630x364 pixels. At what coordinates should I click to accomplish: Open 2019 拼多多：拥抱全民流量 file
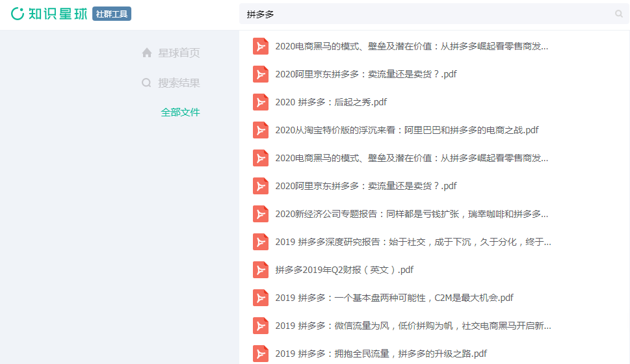tap(381, 354)
